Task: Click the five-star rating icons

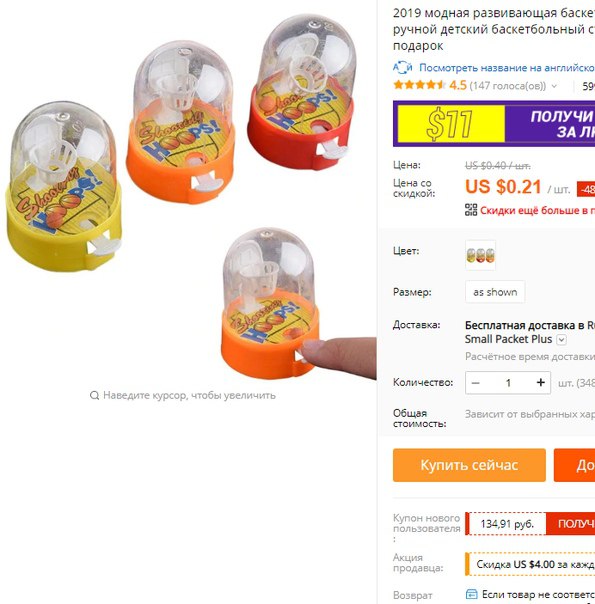Action: 419,85
